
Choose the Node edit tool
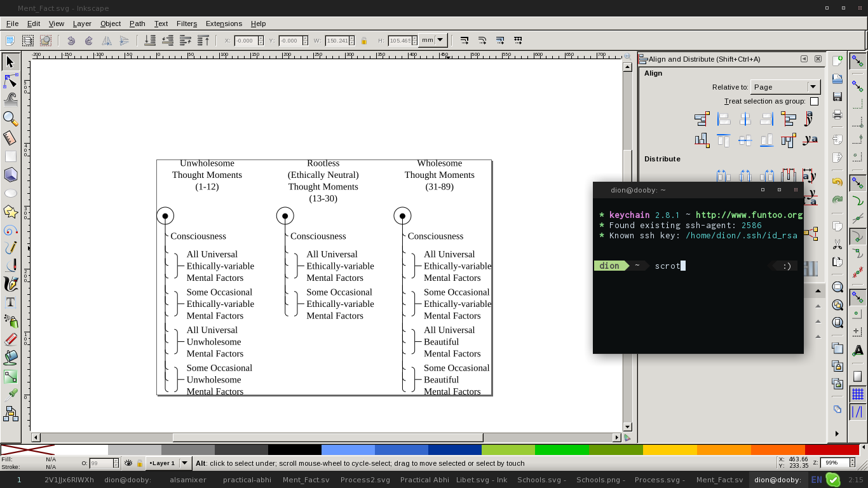pyautogui.click(x=10, y=81)
